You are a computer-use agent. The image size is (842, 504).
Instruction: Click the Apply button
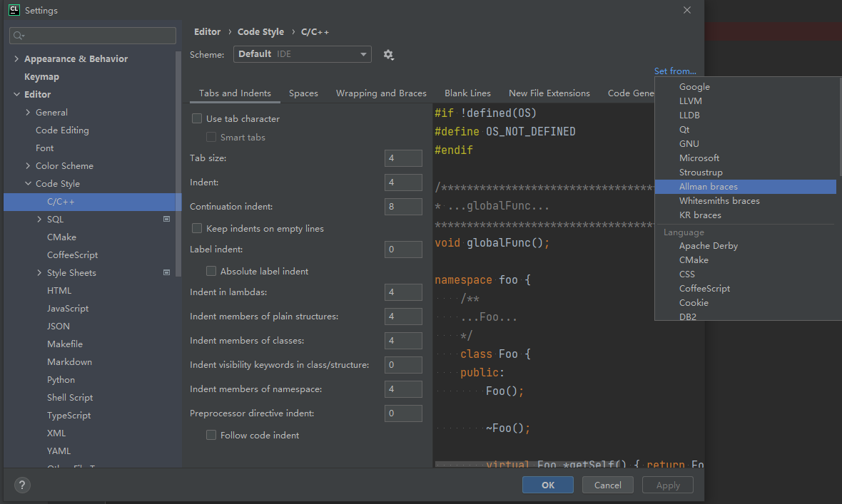(668, 485)
